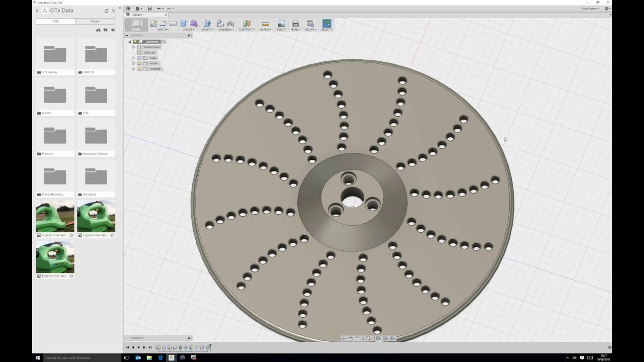This screenshot has height=362, width=644.
Task: Open the CAM2-5X folder
Action: click(96, 56)
